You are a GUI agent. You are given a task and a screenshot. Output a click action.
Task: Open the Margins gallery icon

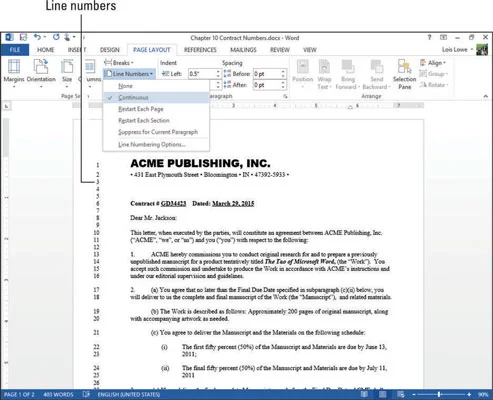click(x=14, y=66)
